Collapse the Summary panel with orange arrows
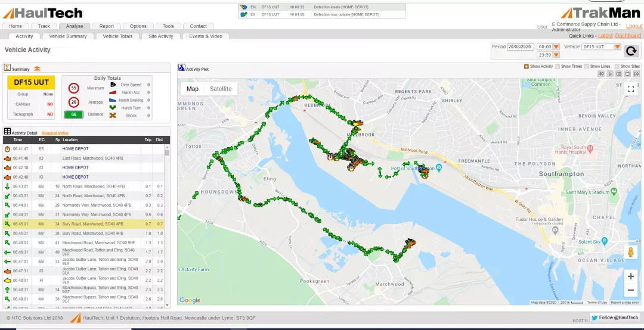 click(37, 69)
